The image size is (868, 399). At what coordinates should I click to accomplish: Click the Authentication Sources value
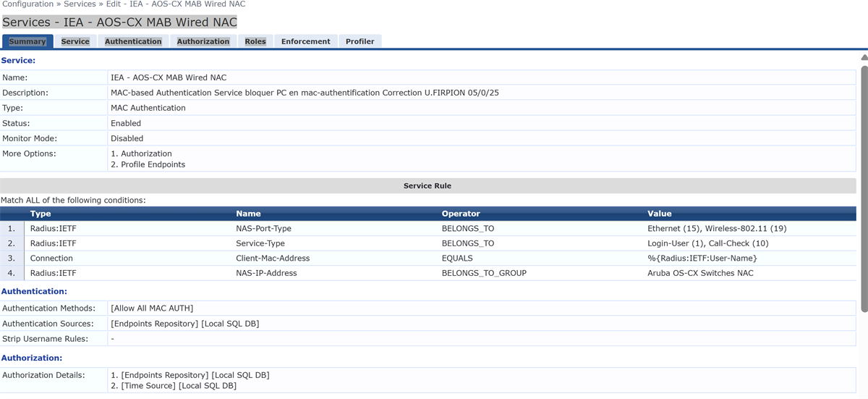click(x=184, y=324)
